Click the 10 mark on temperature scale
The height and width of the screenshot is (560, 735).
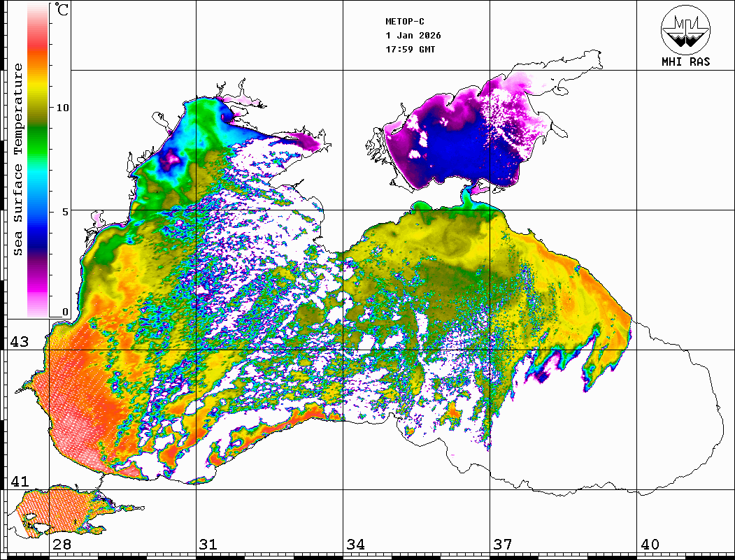click(63, 108)
